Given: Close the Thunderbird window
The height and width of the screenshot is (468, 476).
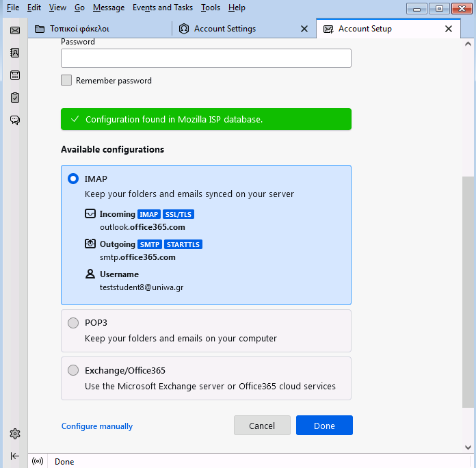Looking at the screenshot, I should [x=462, y=8].
